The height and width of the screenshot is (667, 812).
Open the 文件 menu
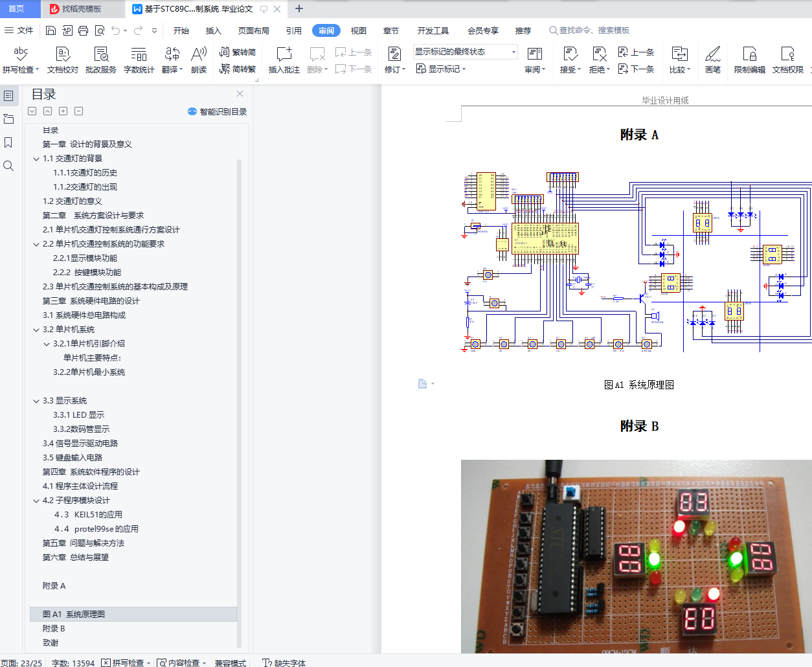19,30
